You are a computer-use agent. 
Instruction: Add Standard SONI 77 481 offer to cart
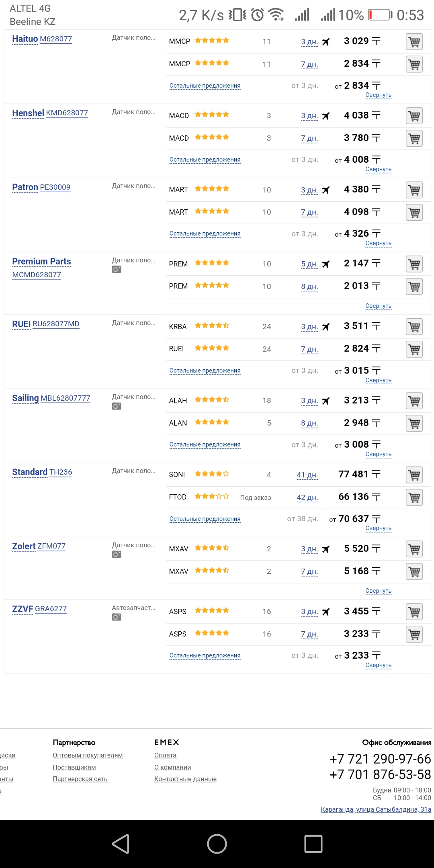[x=414, y=475]
